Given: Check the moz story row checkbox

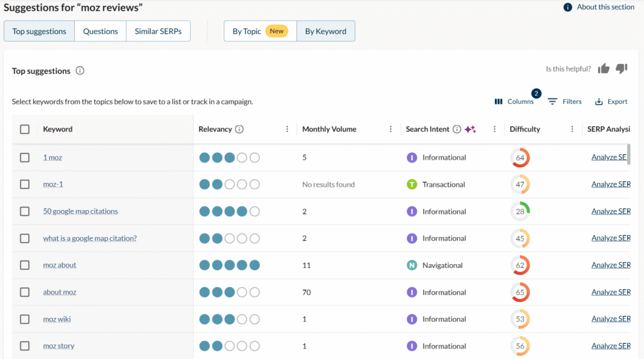Looking at the screenshot, I should click(25, 346).
